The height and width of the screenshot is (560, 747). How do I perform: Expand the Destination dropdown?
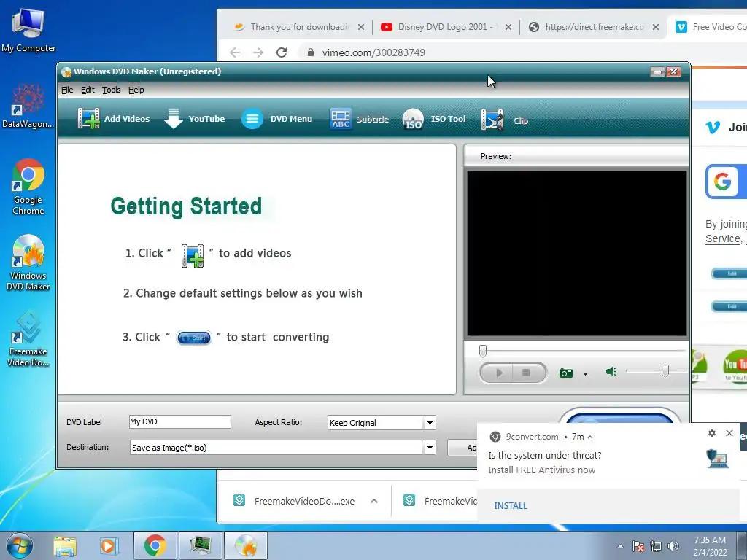(x=430, y=448)
